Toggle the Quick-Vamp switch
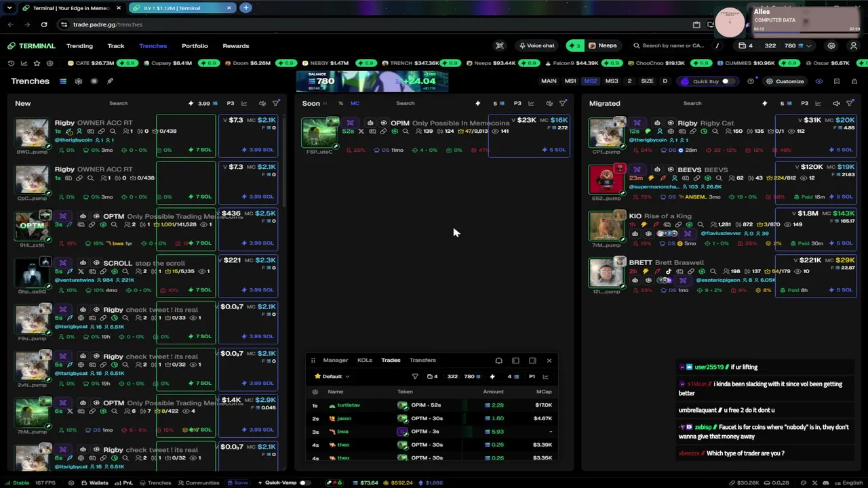 tap(304, 483)
